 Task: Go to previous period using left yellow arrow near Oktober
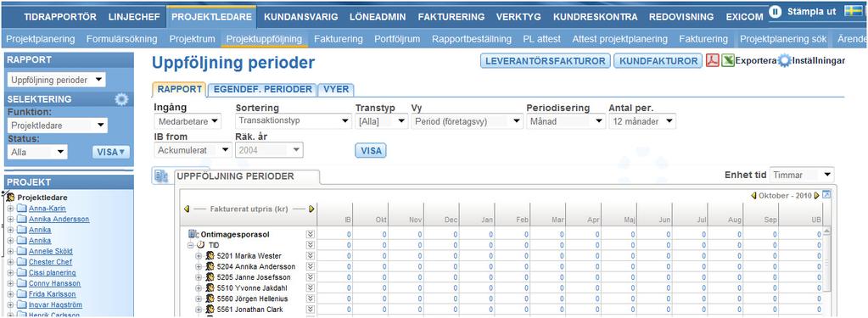[x=753, y=196]
